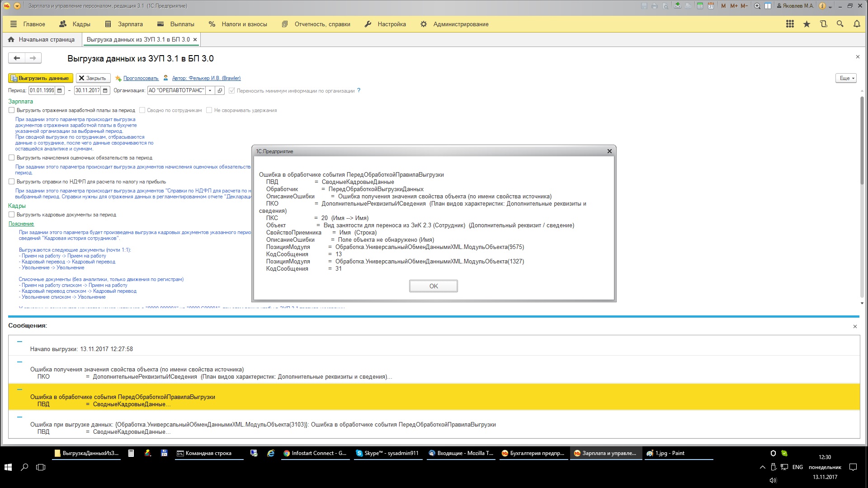This screenshot has height=488, width=868.
Task: Click the M+ memory add button
Action: tap(734, 6)
